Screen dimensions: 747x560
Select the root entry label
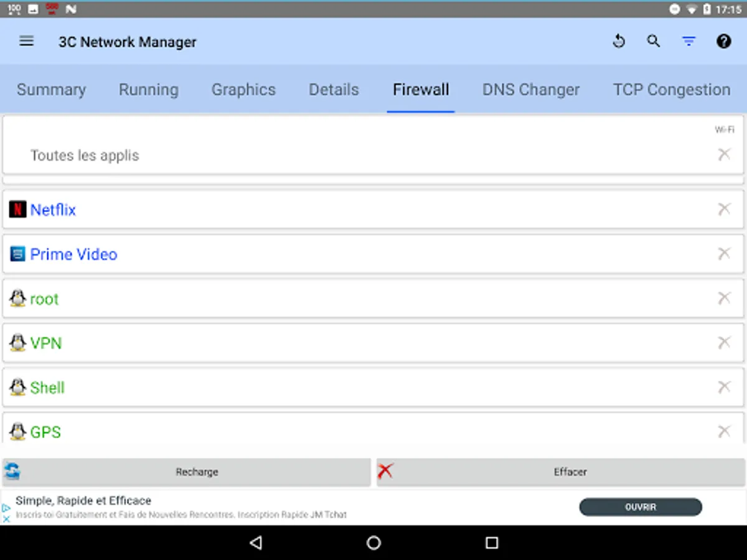pos(44,299)
